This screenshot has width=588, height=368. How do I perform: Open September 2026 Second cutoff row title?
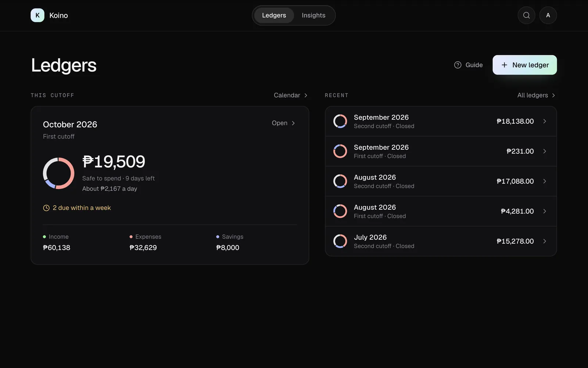pyautogui.click(x=381, y=117)
